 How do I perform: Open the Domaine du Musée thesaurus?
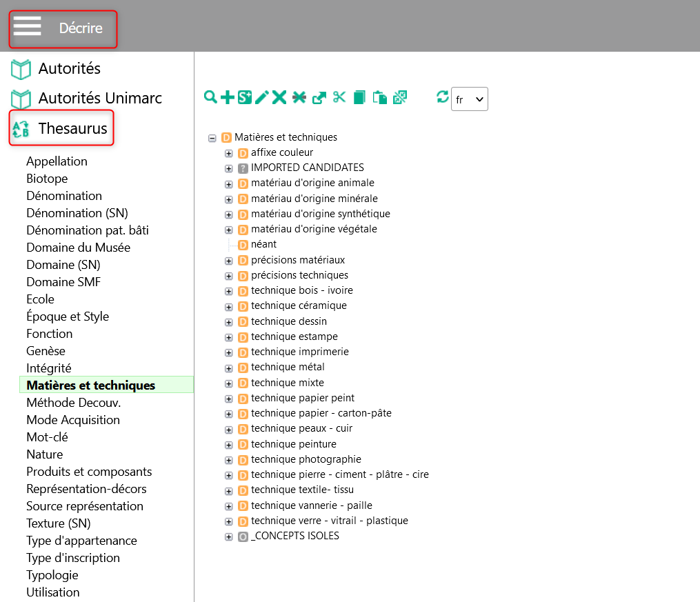pyautogui.click(x=78, y=248)
